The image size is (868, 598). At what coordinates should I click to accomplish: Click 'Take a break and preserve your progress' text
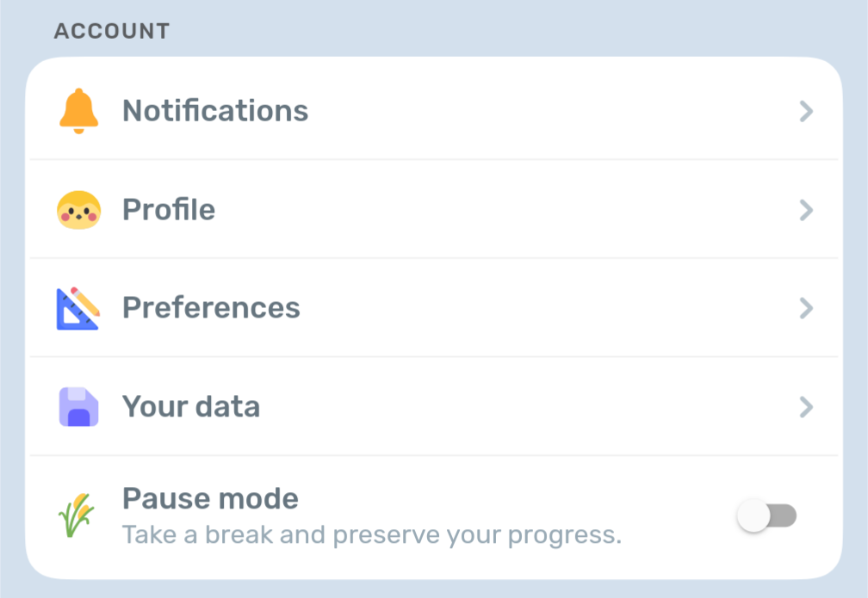(371, 535)
